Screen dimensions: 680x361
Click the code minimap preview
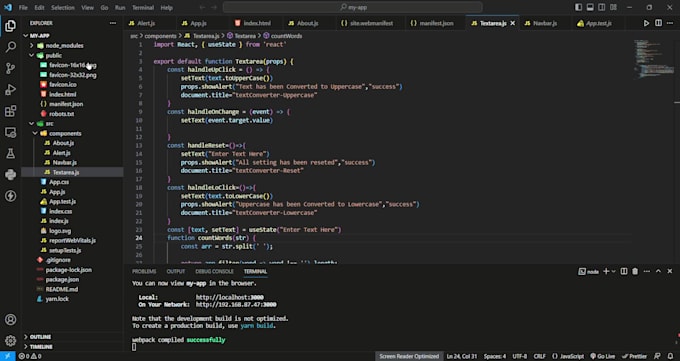pyautogui.click(x=654, y=59)
